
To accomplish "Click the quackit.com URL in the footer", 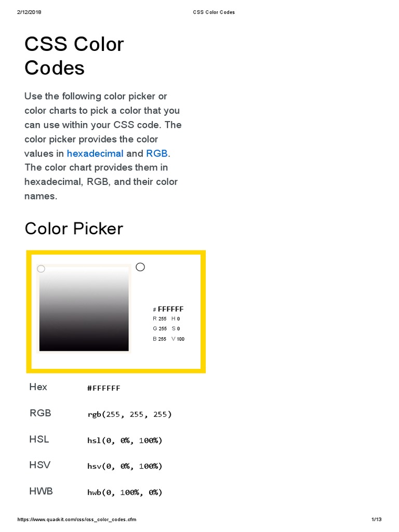I will pyautogui.click(x=77, y=520).
